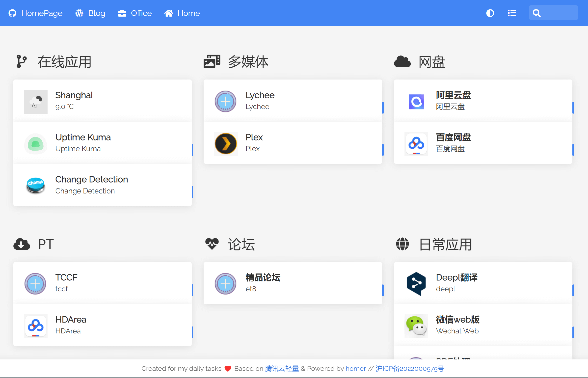Click the briefcase icon beside Office
The height and width of the screenshot is (378, 588).
point(122,13)
